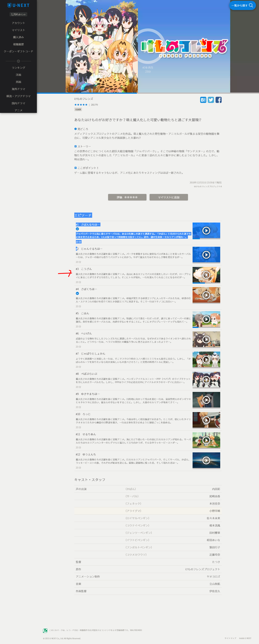This screenshot has width=259, height=644.
Task: Play episode #6 へいげん thumbnail
Action: [x=206, y=339]
